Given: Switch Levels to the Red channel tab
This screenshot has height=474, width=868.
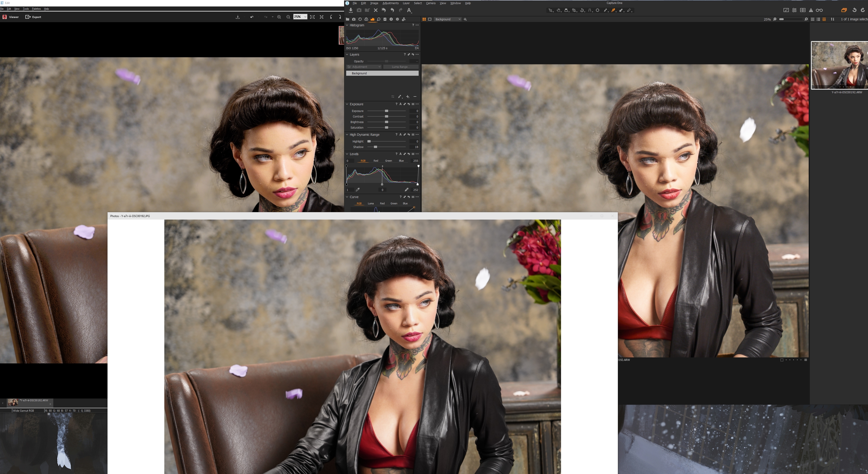Looking at the screenshot, I should pos(375,161).
